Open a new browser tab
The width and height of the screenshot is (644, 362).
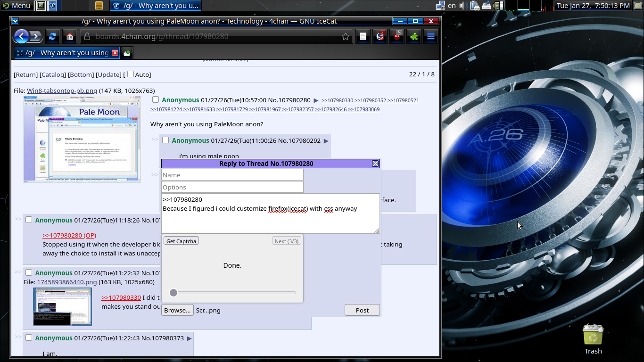(127, 53)
